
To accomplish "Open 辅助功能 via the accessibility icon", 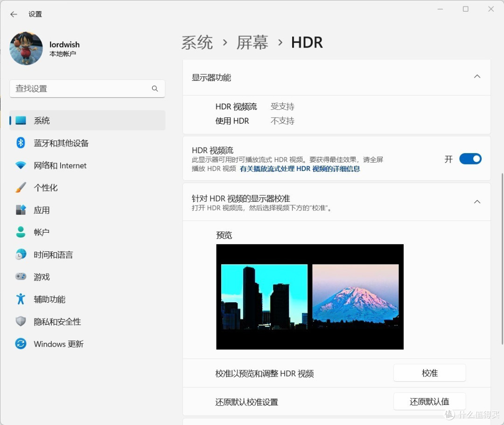I will tap(21, 299).
